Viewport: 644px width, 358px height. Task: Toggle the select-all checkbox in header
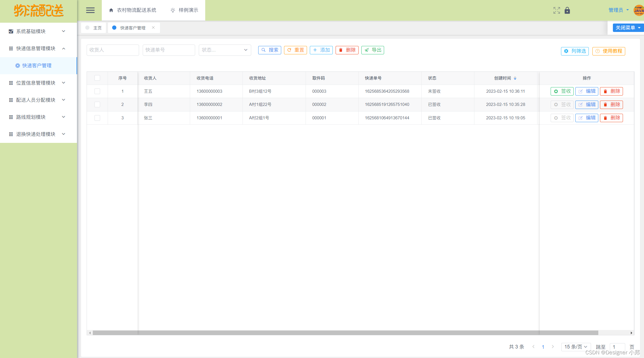click(98, 78)
